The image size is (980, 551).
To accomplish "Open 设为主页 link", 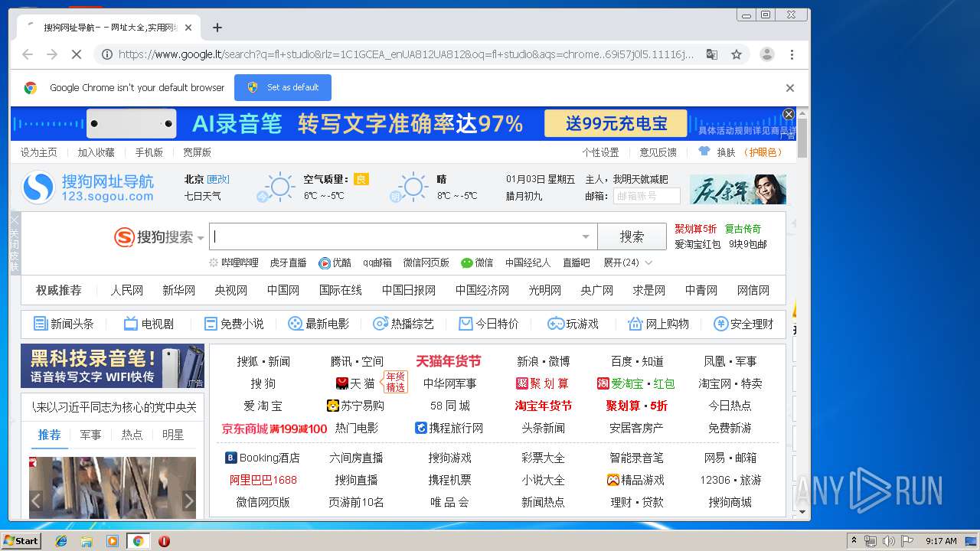I will 39,152.
